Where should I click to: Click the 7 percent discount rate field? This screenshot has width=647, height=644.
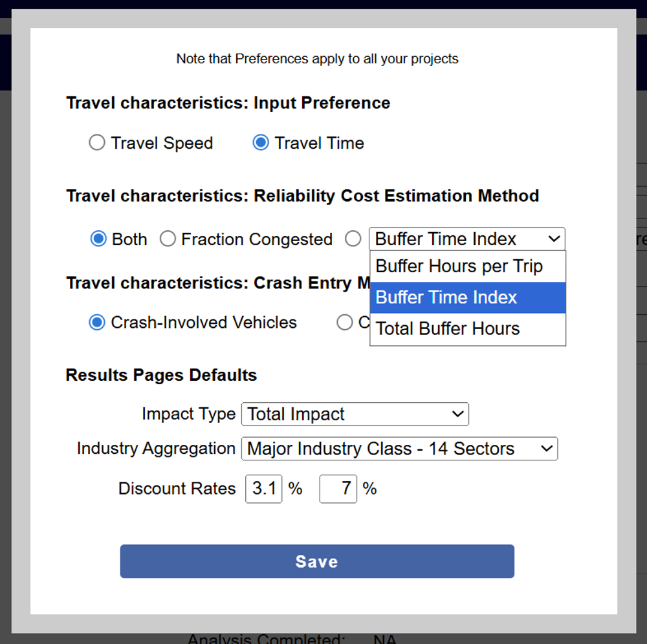pyautogui.click(x=338, y=489)
